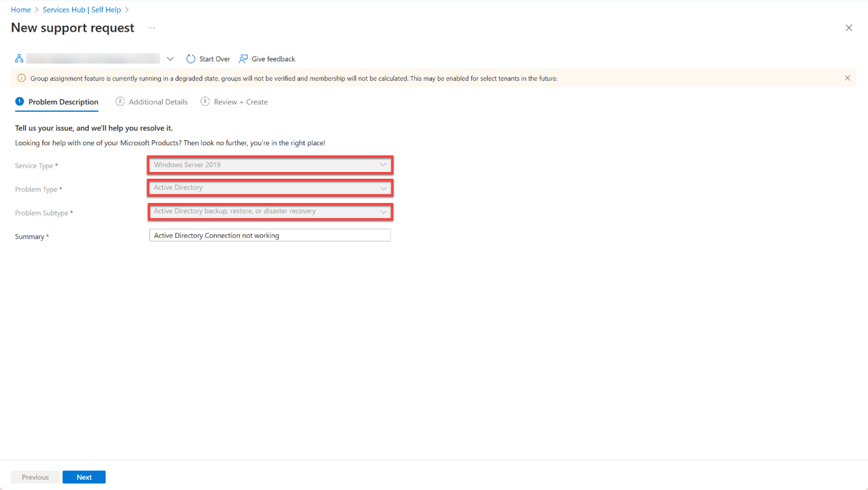The width and height of the screenshot is (868, 490).
Task: Switch to the Review + Create tab
Action: 240,102
